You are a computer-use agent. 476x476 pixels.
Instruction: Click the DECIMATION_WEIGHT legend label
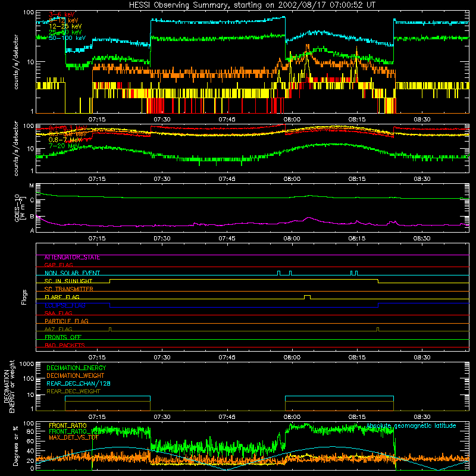pyautogui.click(x=76, y=375)
